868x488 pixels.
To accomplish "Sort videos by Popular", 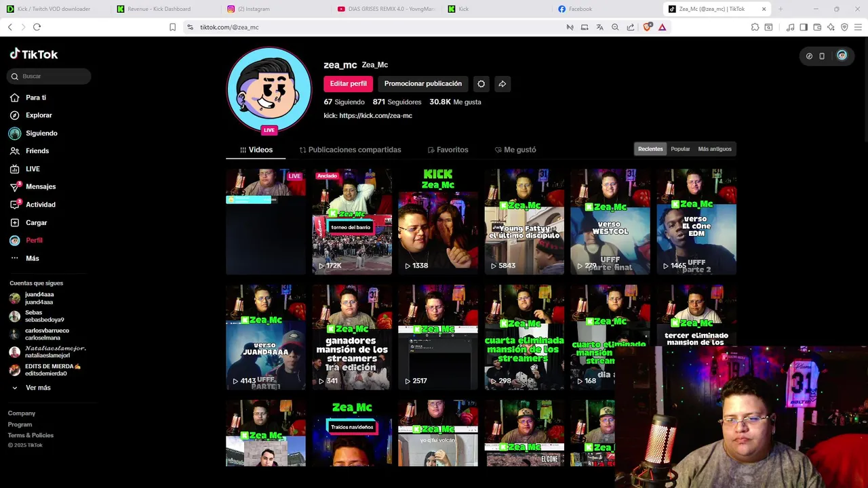I will [680, 149].
